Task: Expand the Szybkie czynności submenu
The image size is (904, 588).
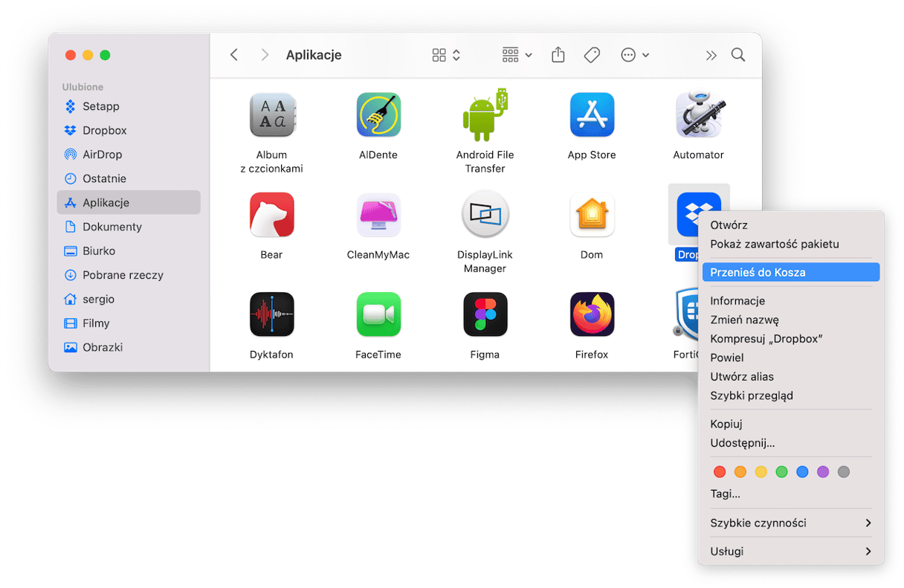Action: tap(790, 523)
